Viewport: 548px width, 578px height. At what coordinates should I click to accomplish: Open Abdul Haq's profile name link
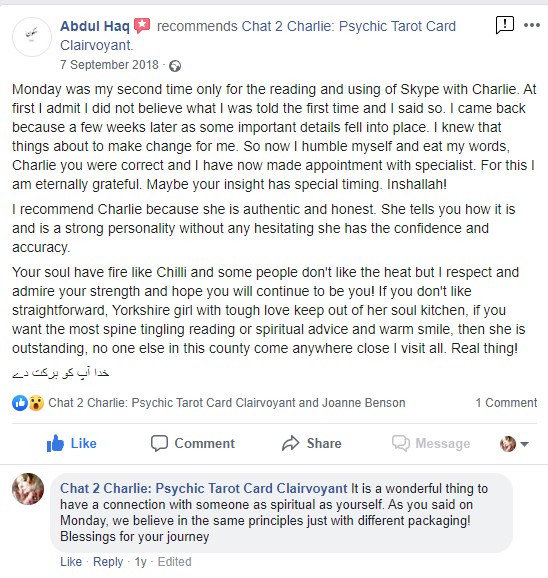[x=95, y=26]
